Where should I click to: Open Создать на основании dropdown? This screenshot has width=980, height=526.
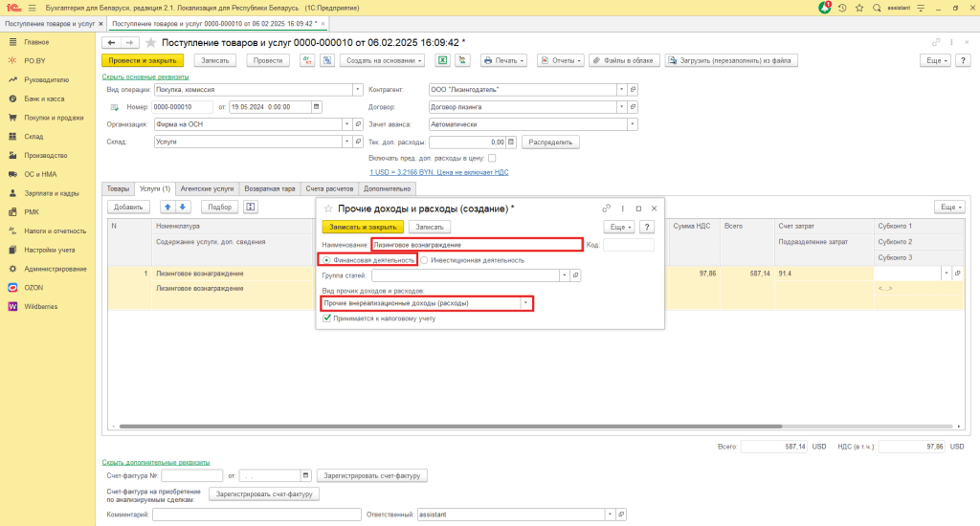click(385, 60)
